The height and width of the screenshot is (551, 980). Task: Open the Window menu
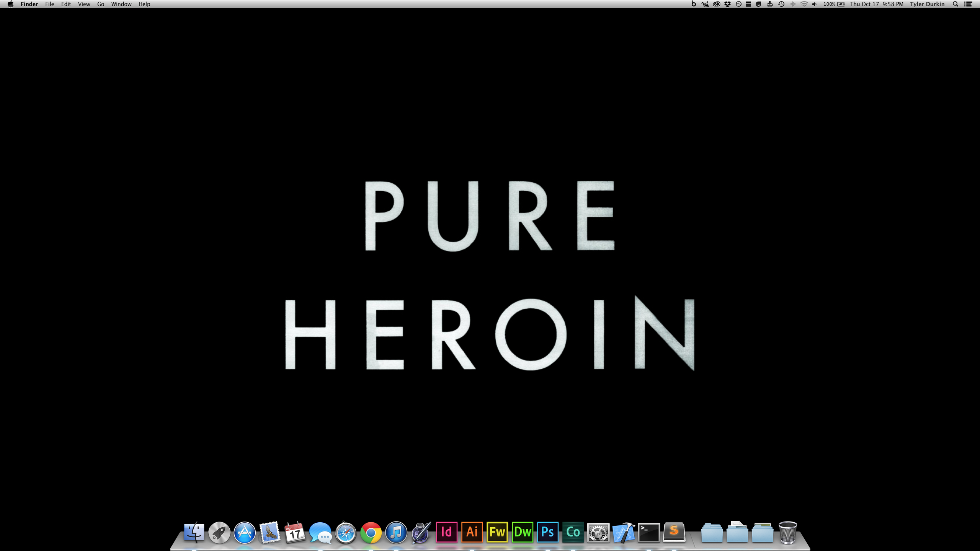[121, 4]
